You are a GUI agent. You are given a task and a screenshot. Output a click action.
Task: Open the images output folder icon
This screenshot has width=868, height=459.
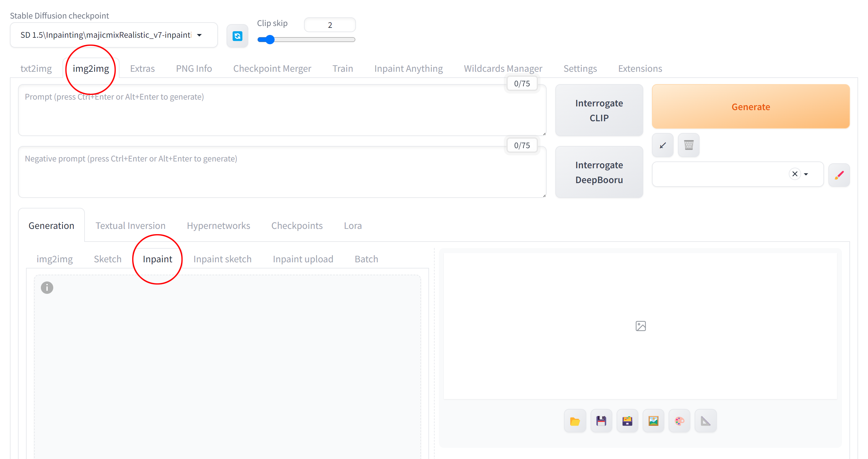tap(575, 421)
